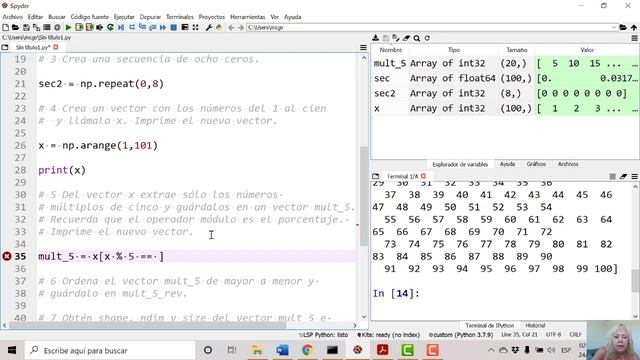This screenshot has width=640, height=360.
Task: Open the Terminales menu
Action: pos(180,17)
